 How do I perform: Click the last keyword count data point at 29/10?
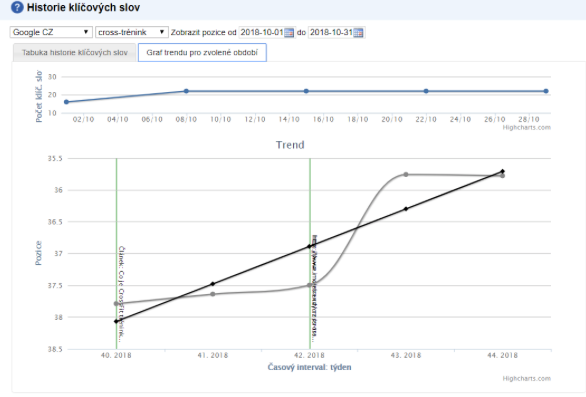point(546,91)
